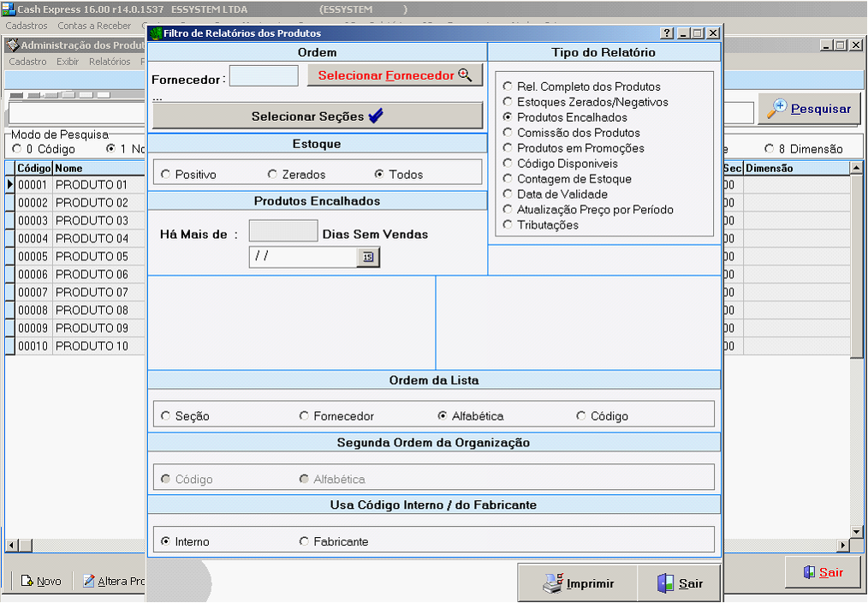The height and width of the screenshot is (603, 868).
Task: Click the product grid scroll up arrow
Action: point(856,169)
